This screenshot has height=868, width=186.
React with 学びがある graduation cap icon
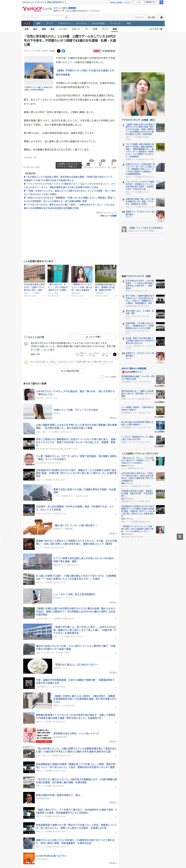point(89,164)
